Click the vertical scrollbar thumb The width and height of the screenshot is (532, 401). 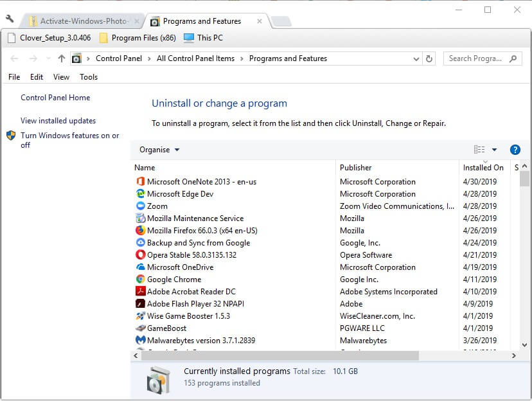[524, 179]
